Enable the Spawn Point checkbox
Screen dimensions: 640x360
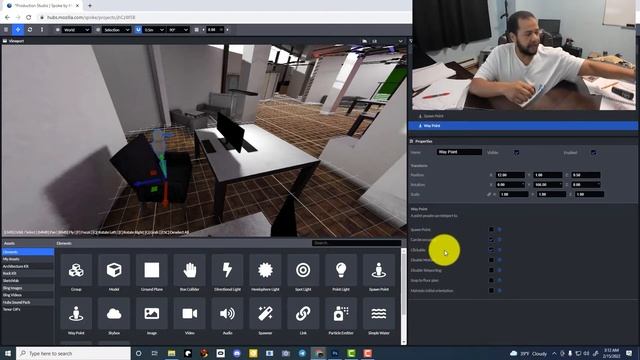[491, 230]
